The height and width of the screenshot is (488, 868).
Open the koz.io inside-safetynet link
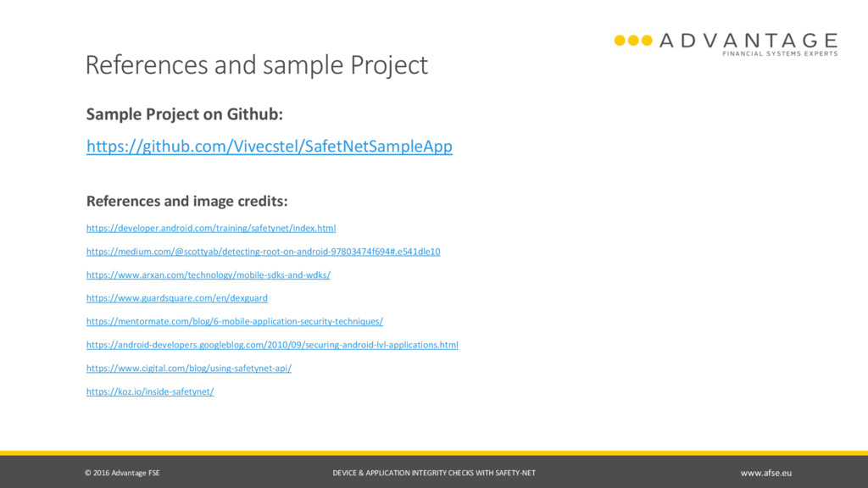coord(149,391)
